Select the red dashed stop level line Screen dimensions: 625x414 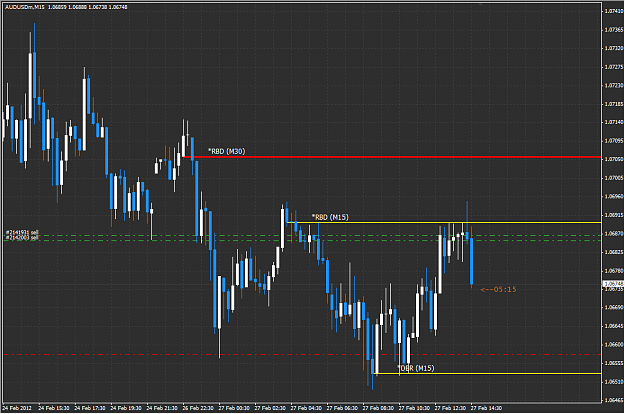pos(302,354)
